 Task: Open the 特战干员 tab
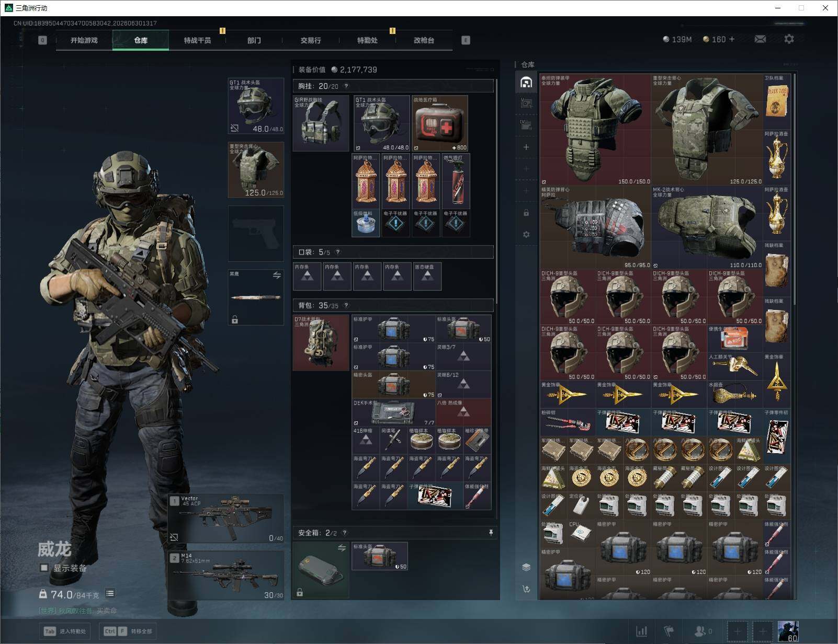pyautogui.click(x=197, y=40)
